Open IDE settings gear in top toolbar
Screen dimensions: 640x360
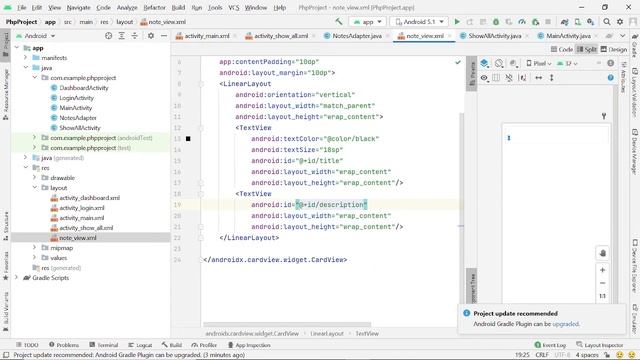click(x=620, y=22)
